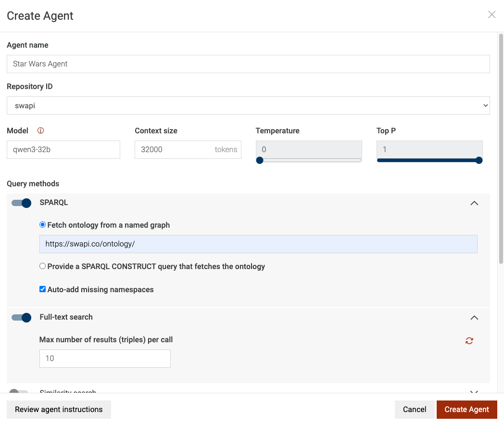Click the Model info icon

[x=40, y=130]
